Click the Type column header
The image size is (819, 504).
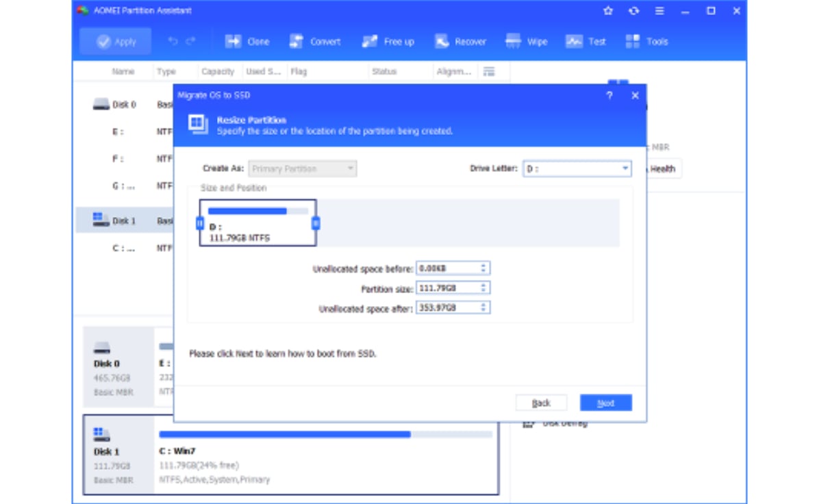click(x=166, y=71)
